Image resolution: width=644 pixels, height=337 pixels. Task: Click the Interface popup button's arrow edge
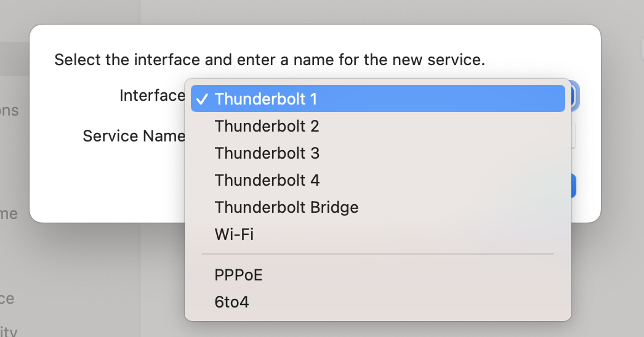click(x=575, y=96)
